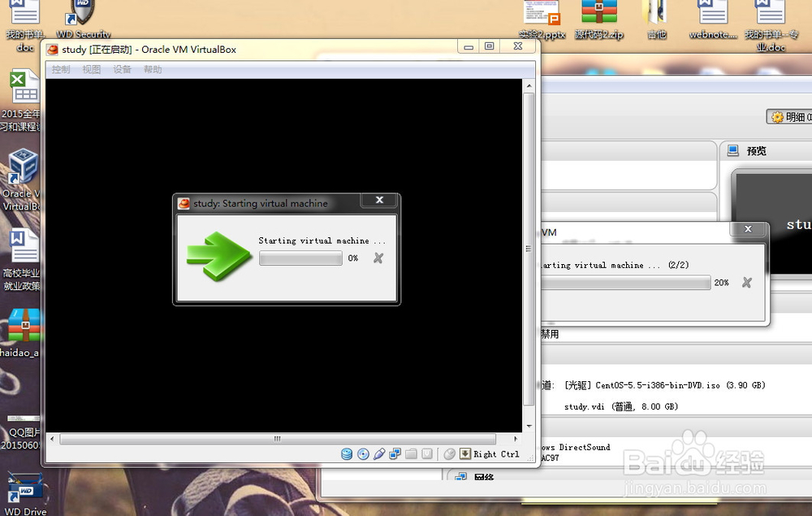Click the mouse integration status icon

tap(450, 454)
